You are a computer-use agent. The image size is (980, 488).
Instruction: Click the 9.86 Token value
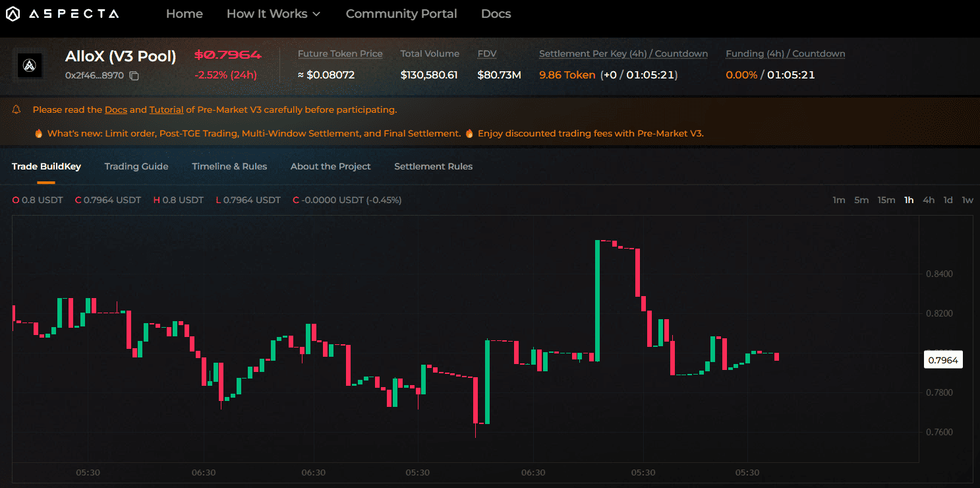tap(567, 75)
